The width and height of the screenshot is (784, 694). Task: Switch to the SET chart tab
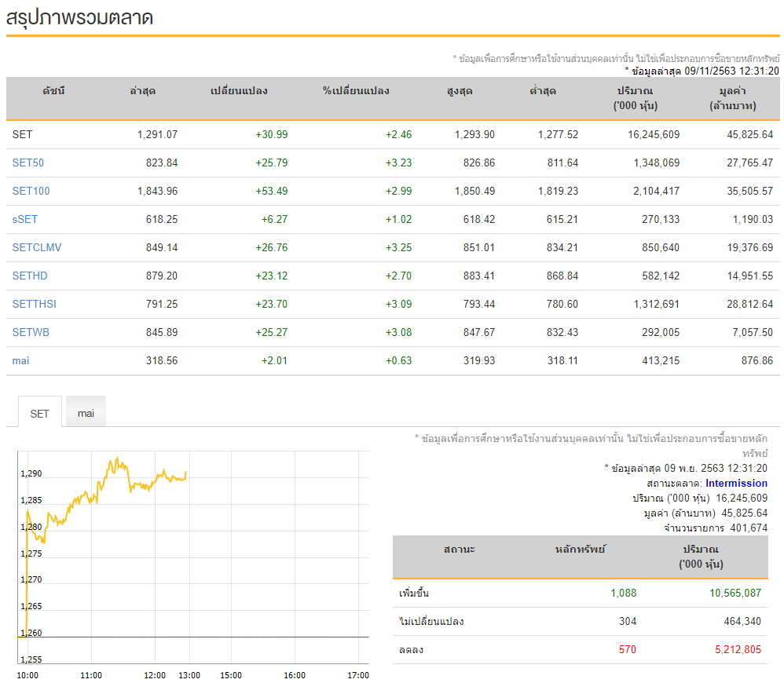coord(39,413)
